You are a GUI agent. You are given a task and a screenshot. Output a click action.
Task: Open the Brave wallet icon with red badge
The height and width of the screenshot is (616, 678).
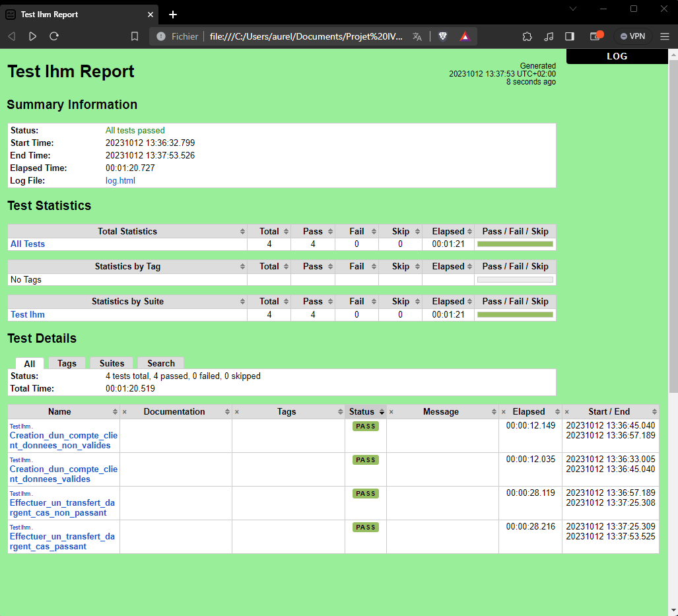click(x=596, y=36)
